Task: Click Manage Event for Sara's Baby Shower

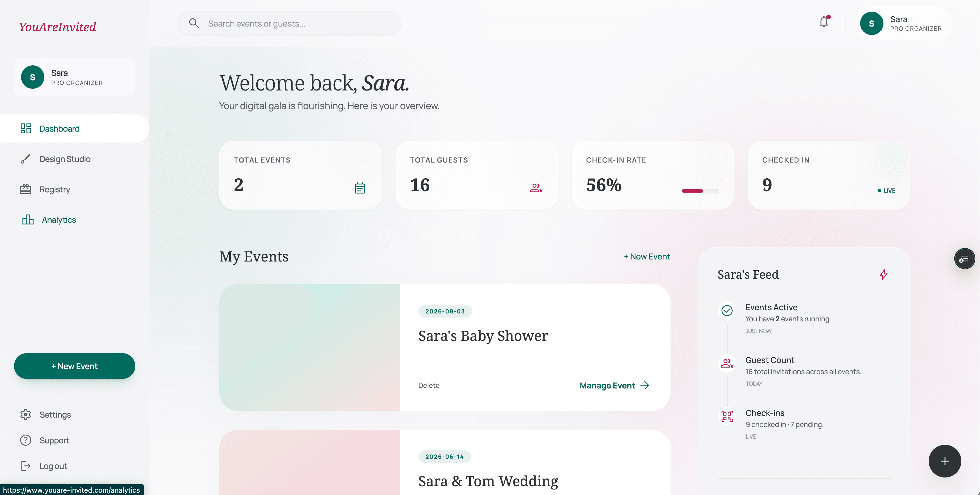Action: point(615,385)
